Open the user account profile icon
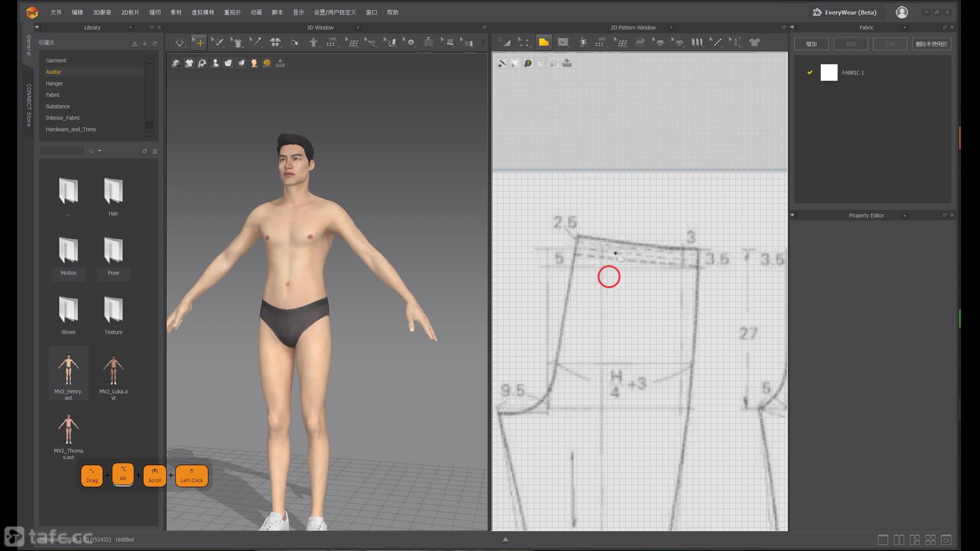 pyautogui.click(x=902, y=12)
